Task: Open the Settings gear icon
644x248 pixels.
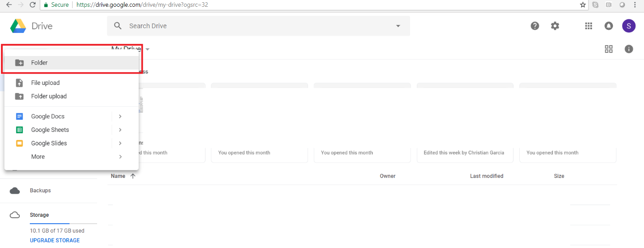Action: click(x=555, y=26)
